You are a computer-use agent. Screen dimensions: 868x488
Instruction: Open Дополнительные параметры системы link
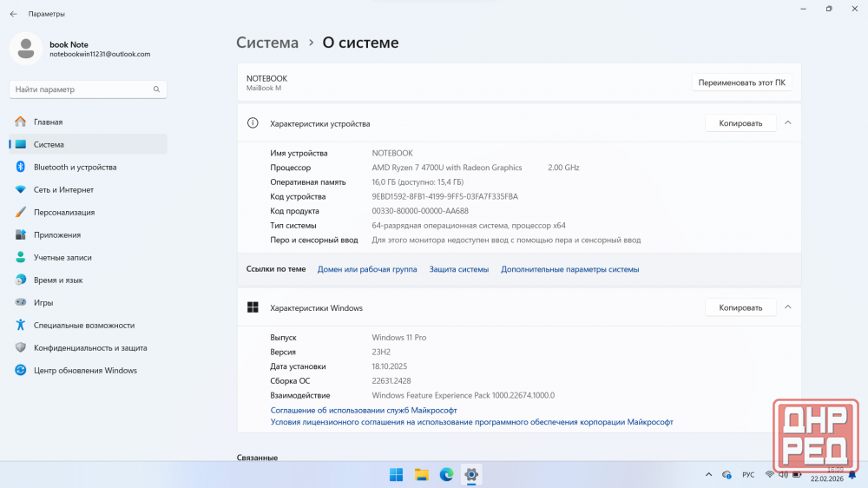(x=569, y=269)
